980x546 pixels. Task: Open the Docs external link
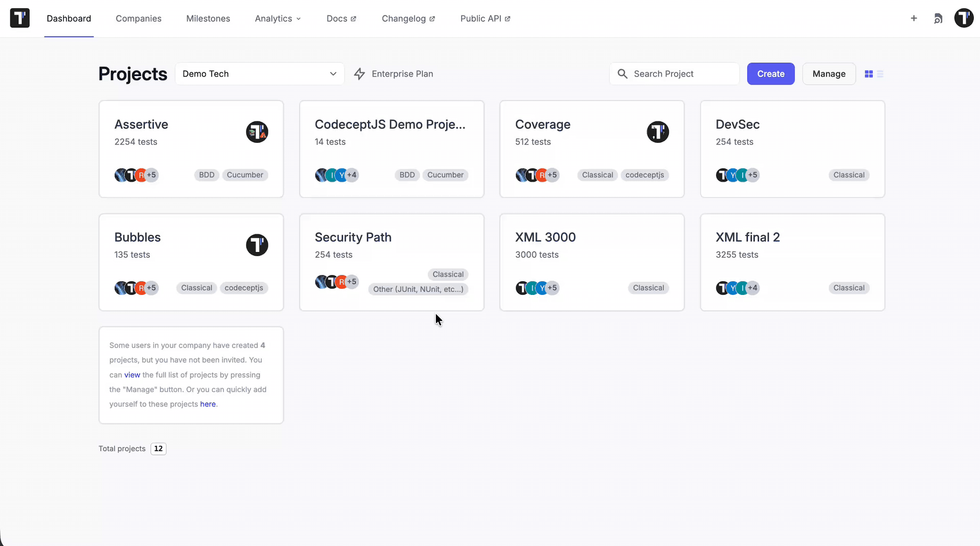click(341, 18)
